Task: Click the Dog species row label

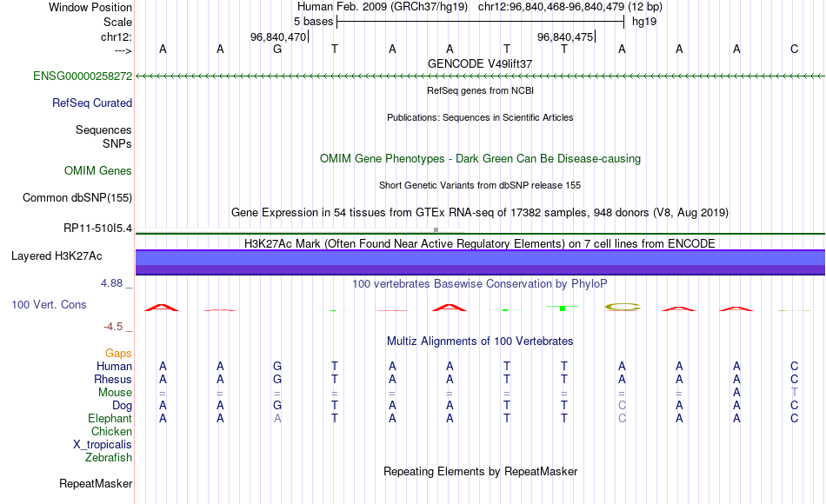Action: click(122, 406)
